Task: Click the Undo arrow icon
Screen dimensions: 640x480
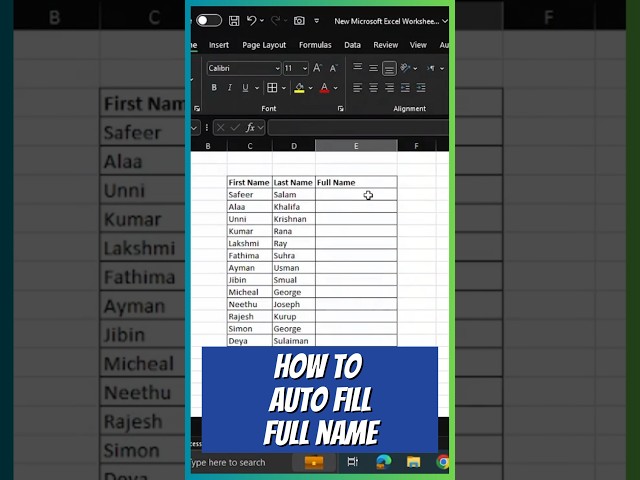Action: coord(251,20)
